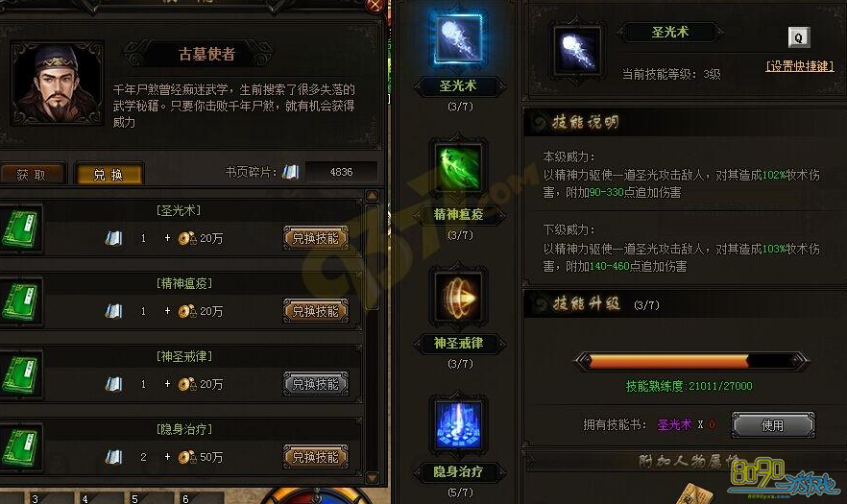Screen dimensions: 847x504
Task: Switch to the 兑换 tab
Action: pyautogui.click(x=109, y=175)
